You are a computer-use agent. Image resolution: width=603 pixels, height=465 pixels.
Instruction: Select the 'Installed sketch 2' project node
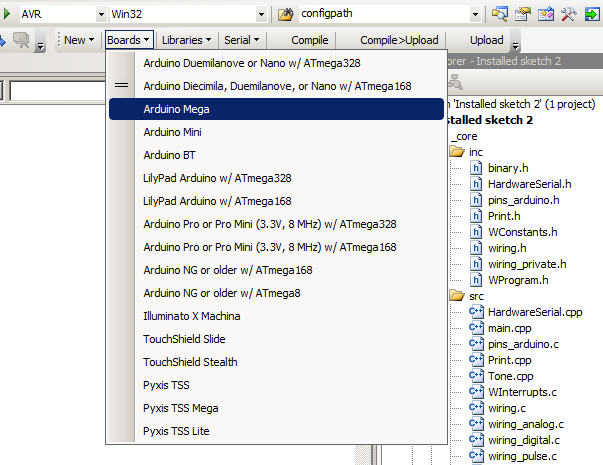(490, 120)
